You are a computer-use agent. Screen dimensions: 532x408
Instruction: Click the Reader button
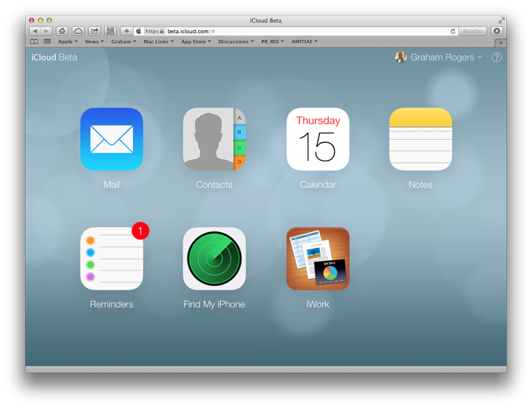tap(473, 31)
